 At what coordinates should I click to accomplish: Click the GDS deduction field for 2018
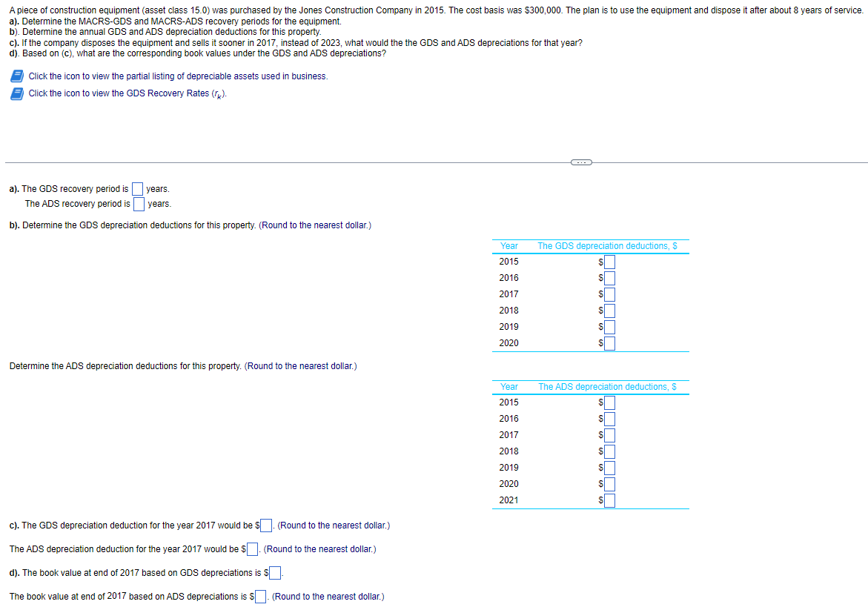tap(609, 311)
